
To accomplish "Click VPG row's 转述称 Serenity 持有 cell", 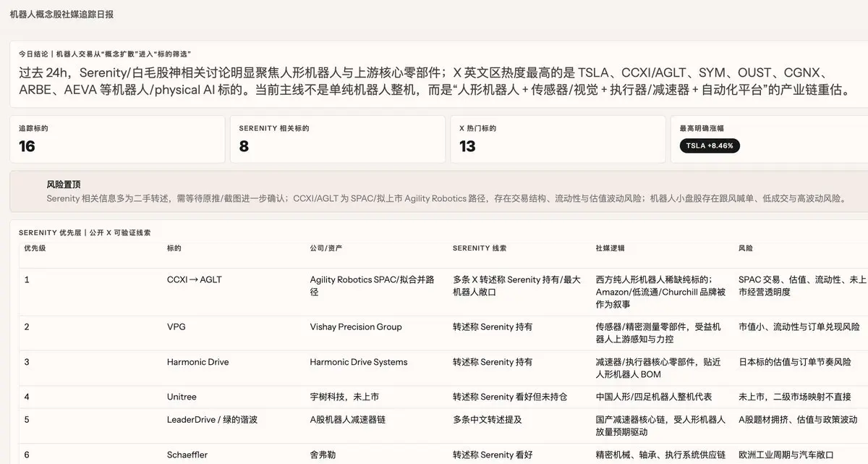I will coord(493,326).
